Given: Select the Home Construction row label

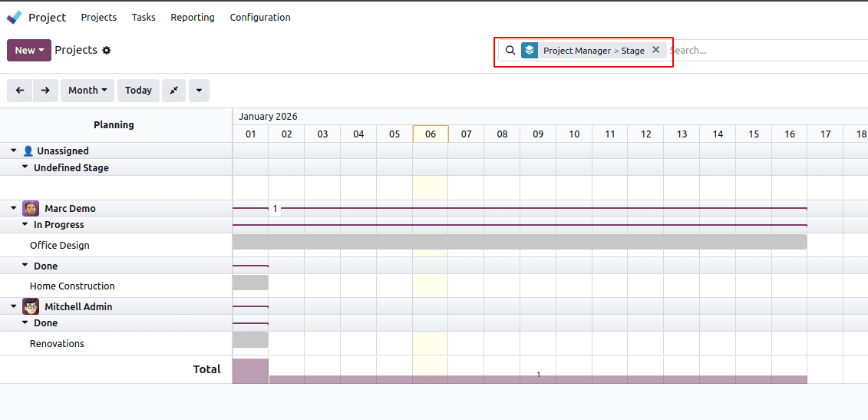Looking at the screenshot, I should click(x=72, y=286).
